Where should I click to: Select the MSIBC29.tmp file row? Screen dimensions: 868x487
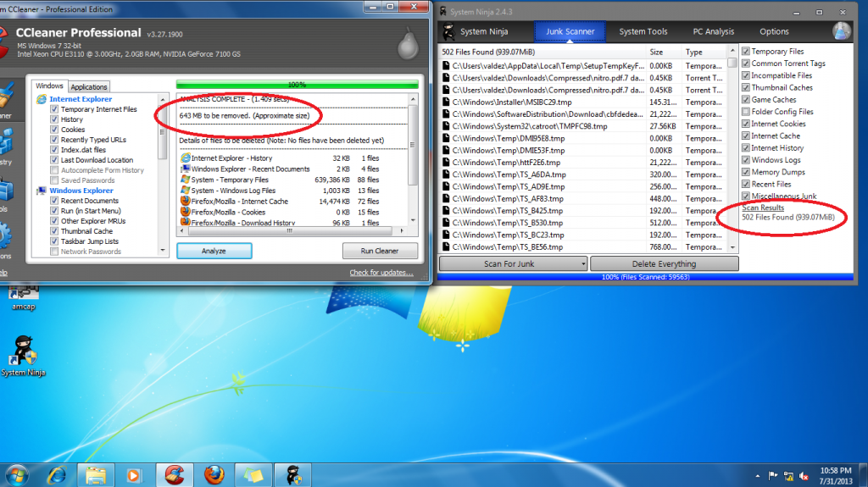(542, 102)
